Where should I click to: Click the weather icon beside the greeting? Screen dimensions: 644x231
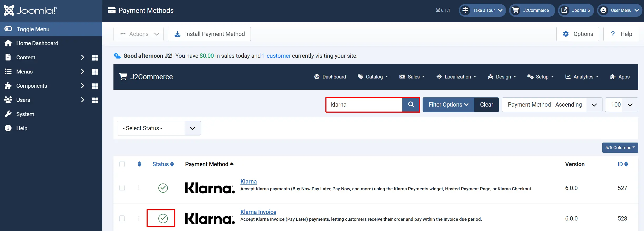pyautogui.click(x=117, y=56)
